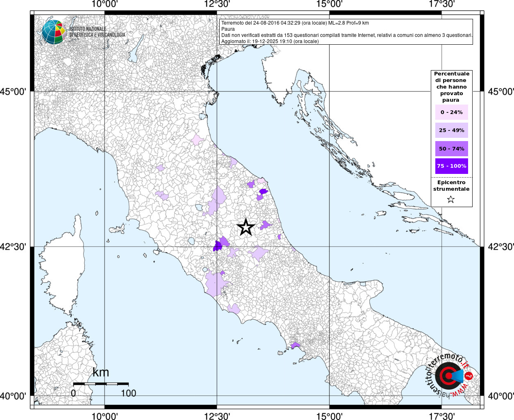This screenshot has width=514, height=420.
Task: Click the purple municipality near Naples
Action: (x=295, y=345)
